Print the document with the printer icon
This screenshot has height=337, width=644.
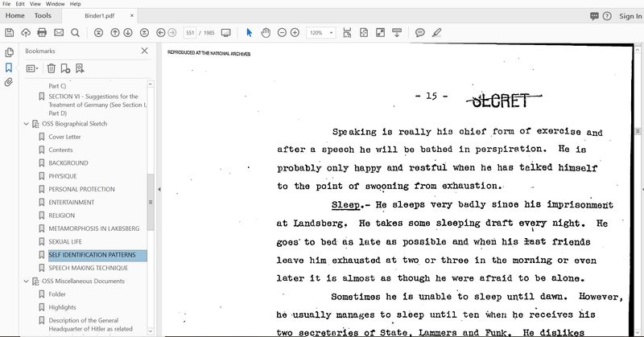[42, 32]
